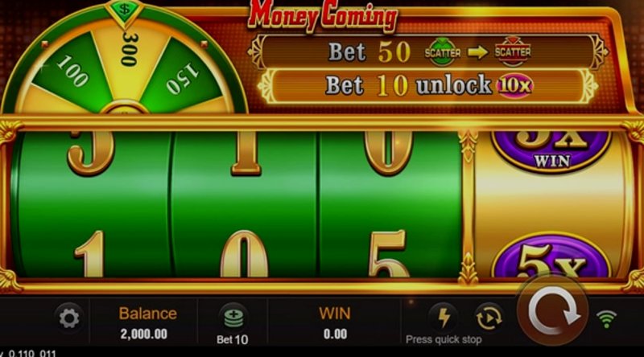Click the WIN 0.00 display

click(x=335, y=323)
